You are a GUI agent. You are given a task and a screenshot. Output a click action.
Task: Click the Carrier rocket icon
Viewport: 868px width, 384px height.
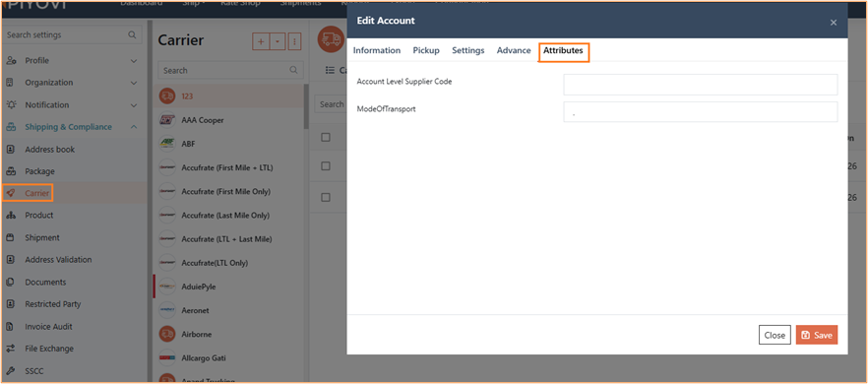click(x=11, y=193)
